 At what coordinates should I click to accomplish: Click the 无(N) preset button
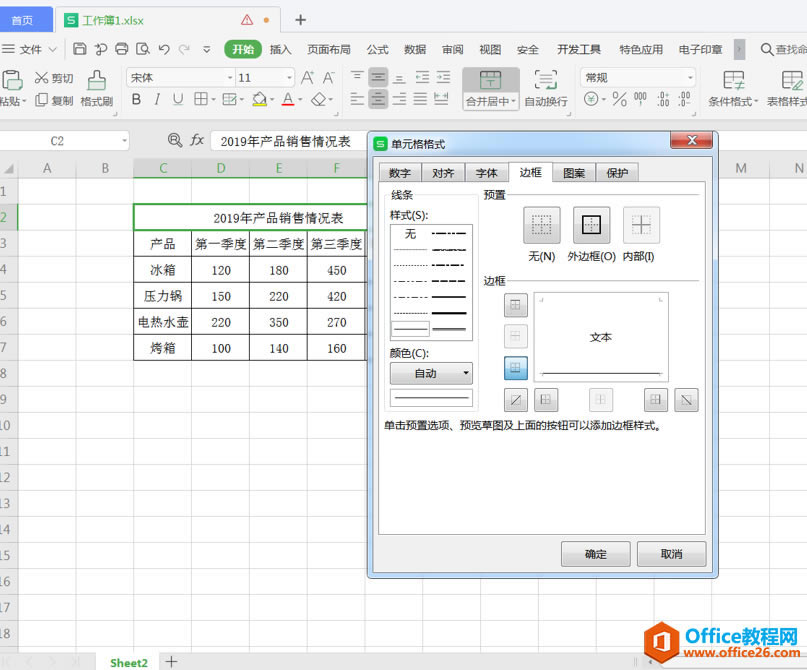pyautogui.click(x=541, y=225)
